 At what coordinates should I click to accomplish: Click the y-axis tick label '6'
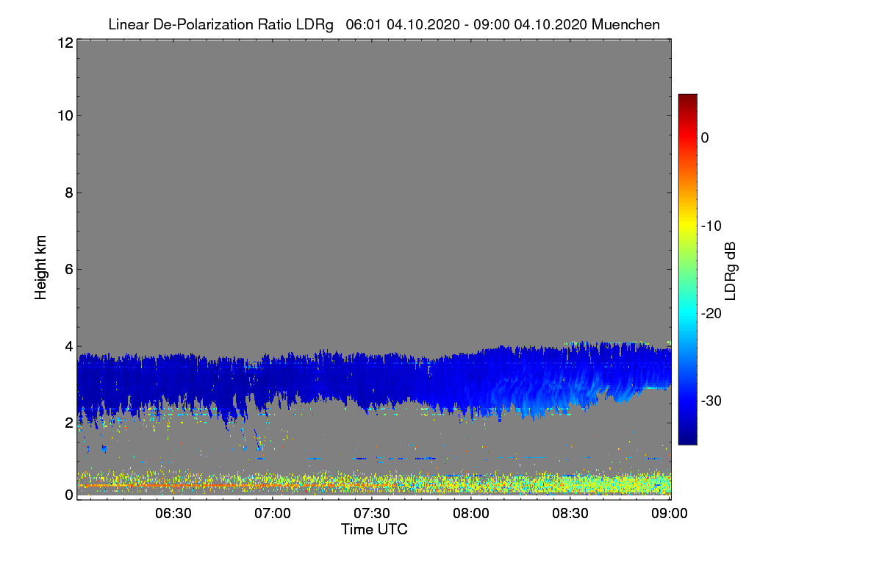(68, 270)
